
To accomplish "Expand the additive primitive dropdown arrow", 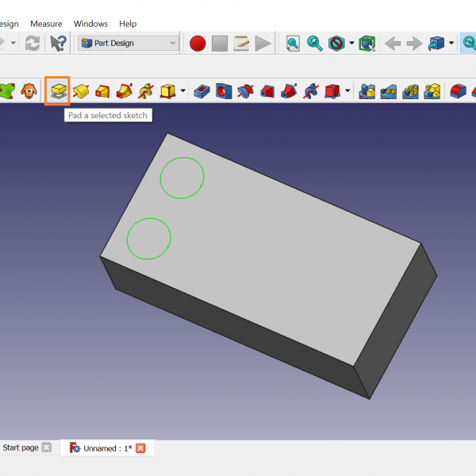I will click(183, 91).
